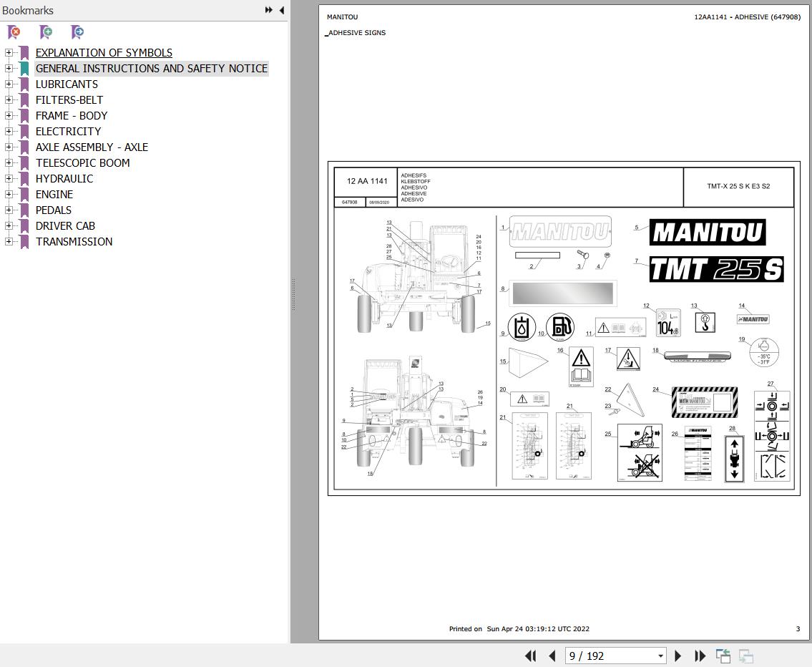Expand the DRIVER CAB bookmark node
The height and width of the screenshot is (667, 812).
[9, 225]
